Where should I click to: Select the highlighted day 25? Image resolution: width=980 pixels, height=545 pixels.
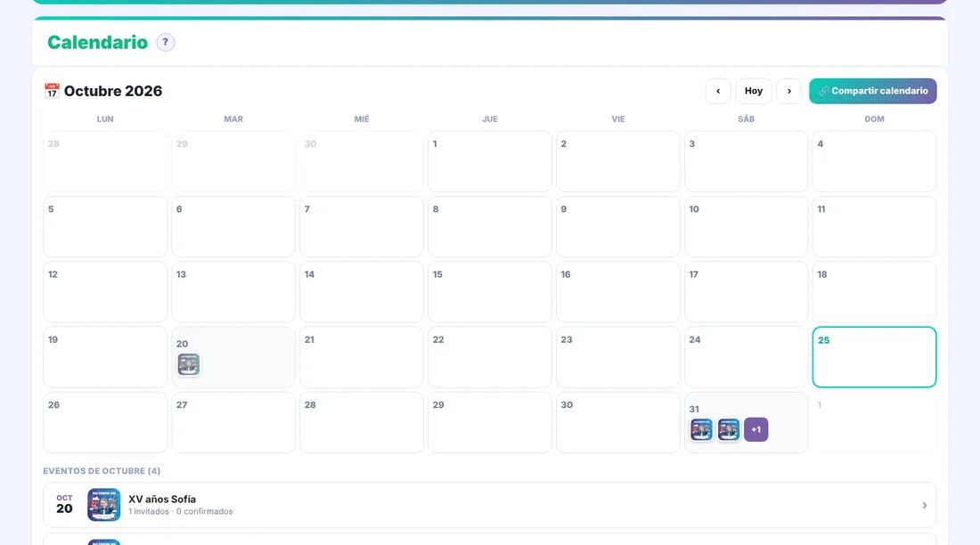874,357
